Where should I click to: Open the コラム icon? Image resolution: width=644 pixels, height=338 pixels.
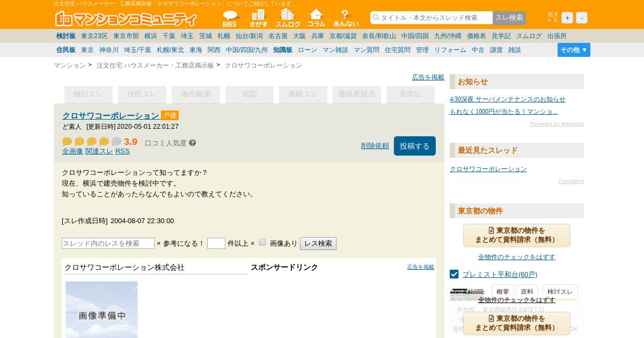[x=317, y=18]
